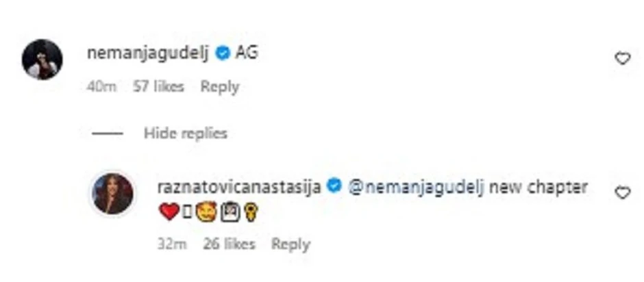Click the 32m timestamp on the reply
Image resolution: width=644 pixels, height=282 pixels.
[172, 244]
